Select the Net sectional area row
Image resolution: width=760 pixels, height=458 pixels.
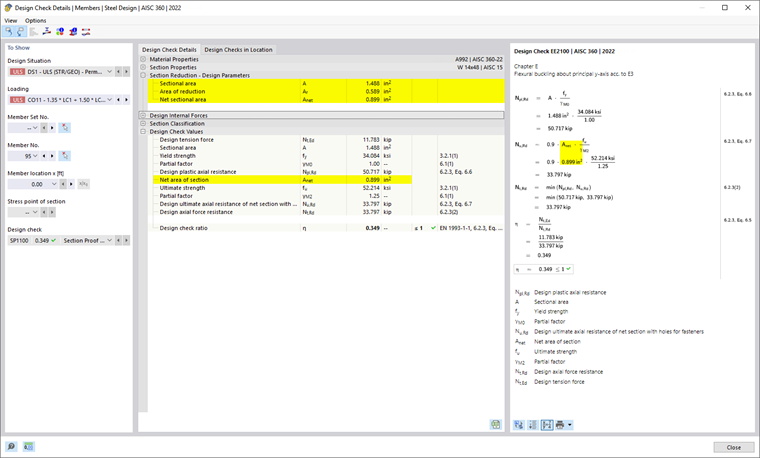pos(326,99)
